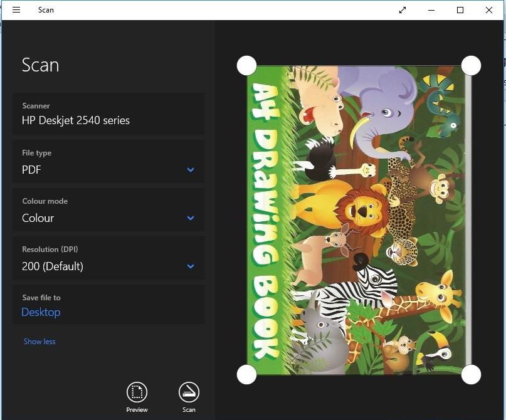Expand the Resolution (DPI) dropdown
506x420 pixels.
click(x=108, y=260)
